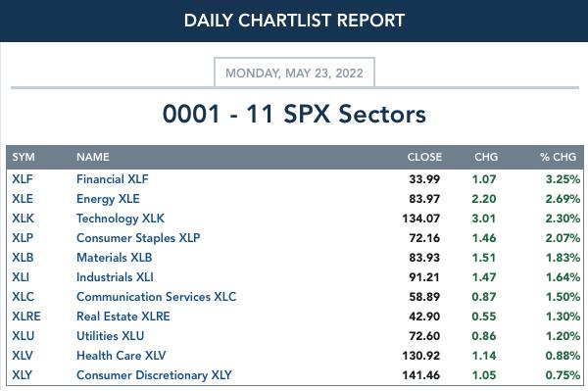Open the Financial XLF name link
588x391 pixels.
coord(112,179)
